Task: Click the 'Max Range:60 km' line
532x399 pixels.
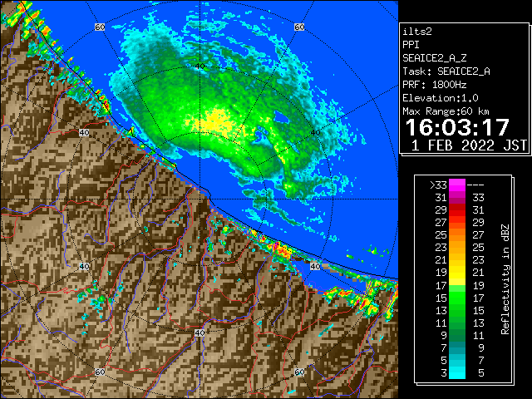Action: (x=446, y=111)
